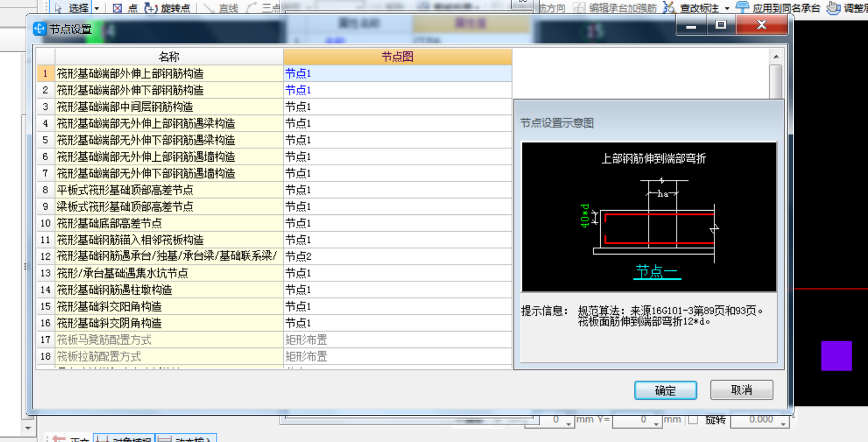Select row 筏形基础斜交阴角构造
868x442 pixels.
coord(169,323)
